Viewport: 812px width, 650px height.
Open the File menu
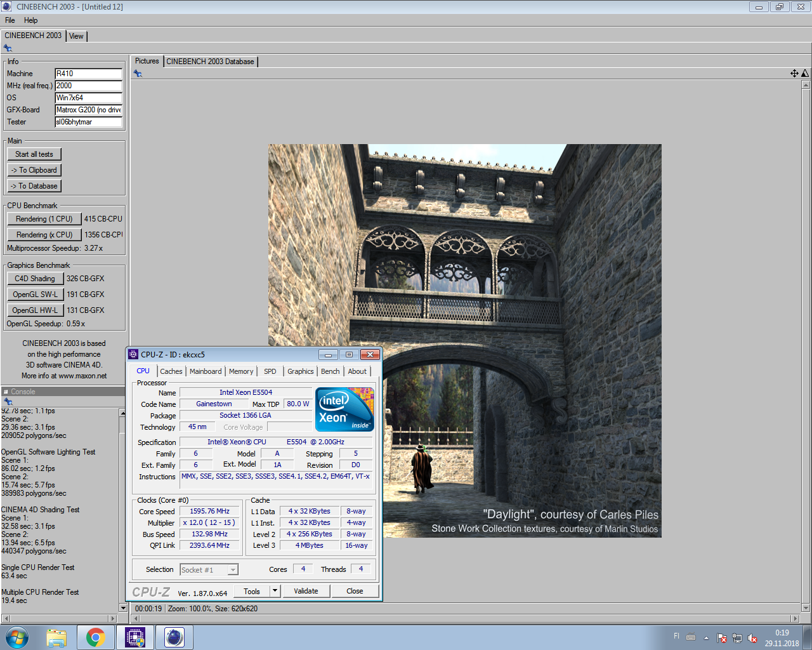click(x=10, y=20)
